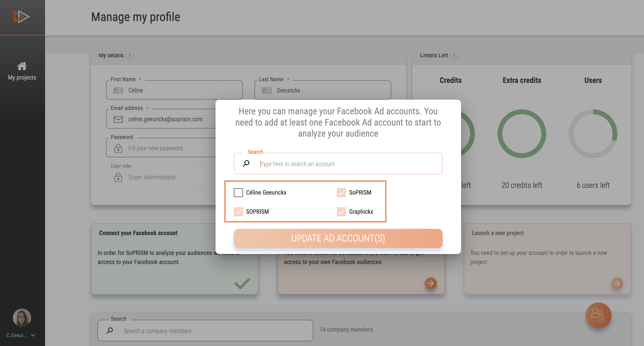
Task: Expand the C.Geeur... user menu chevron
Action: pos(33,335)
